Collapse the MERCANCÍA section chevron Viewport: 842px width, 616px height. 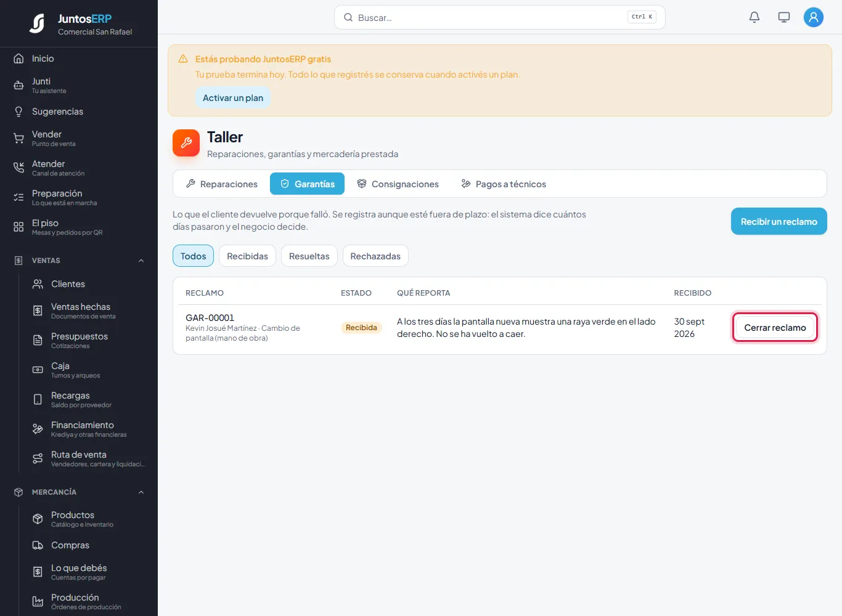point(141,492)
